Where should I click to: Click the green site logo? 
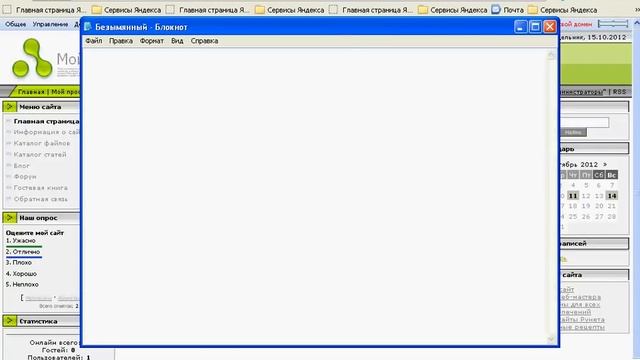point(32,58)
